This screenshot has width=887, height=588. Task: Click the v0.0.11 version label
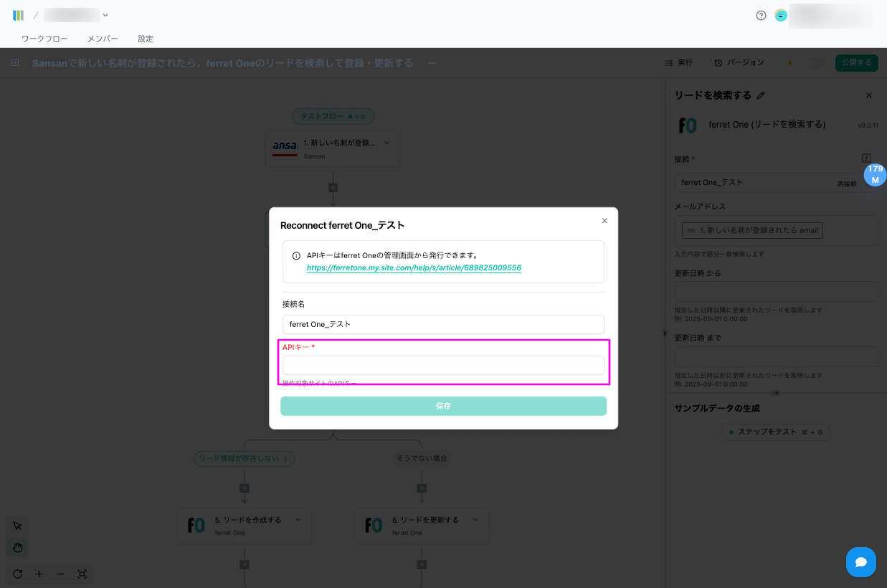pyautogui.click(x=868, y=125)
